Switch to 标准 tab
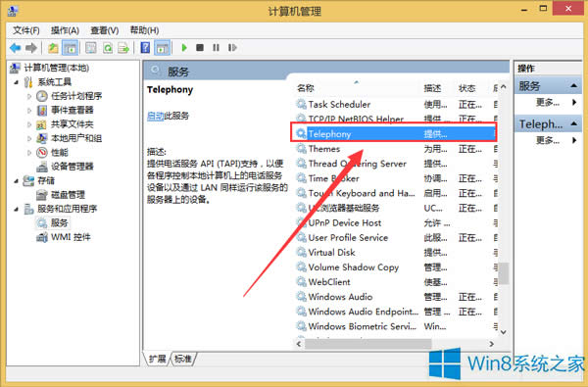 pos(183,359)
